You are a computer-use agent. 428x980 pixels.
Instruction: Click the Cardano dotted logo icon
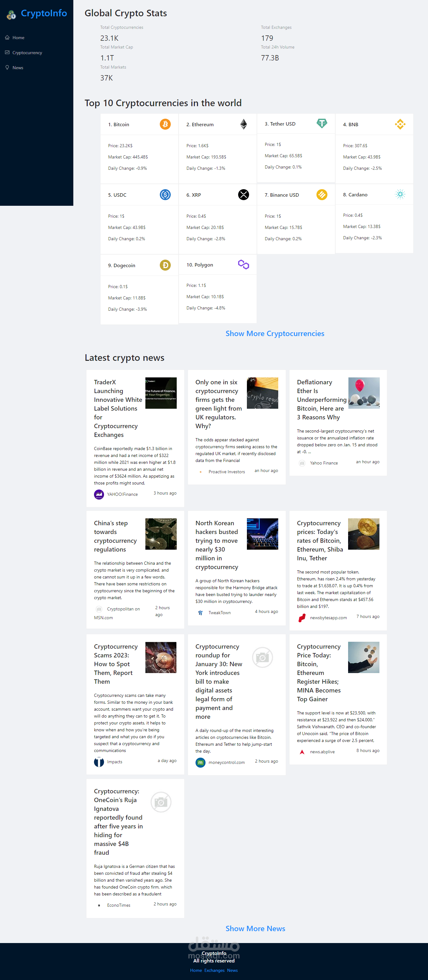[x=400, y=194]
